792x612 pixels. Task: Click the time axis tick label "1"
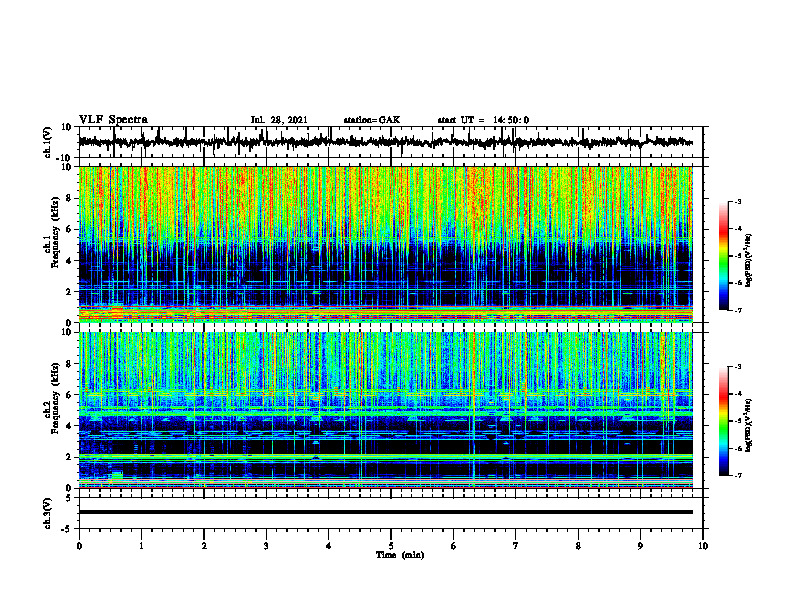[x=141, y=546]
